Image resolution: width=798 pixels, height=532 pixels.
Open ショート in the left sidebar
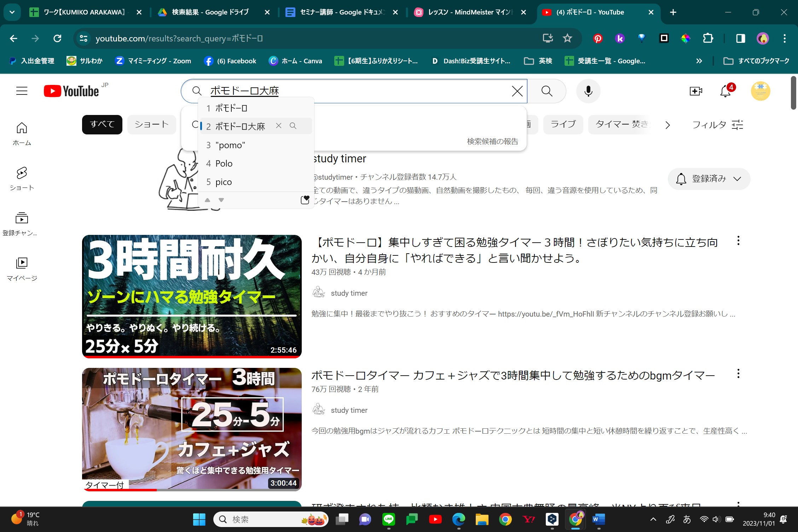point(22,179)
